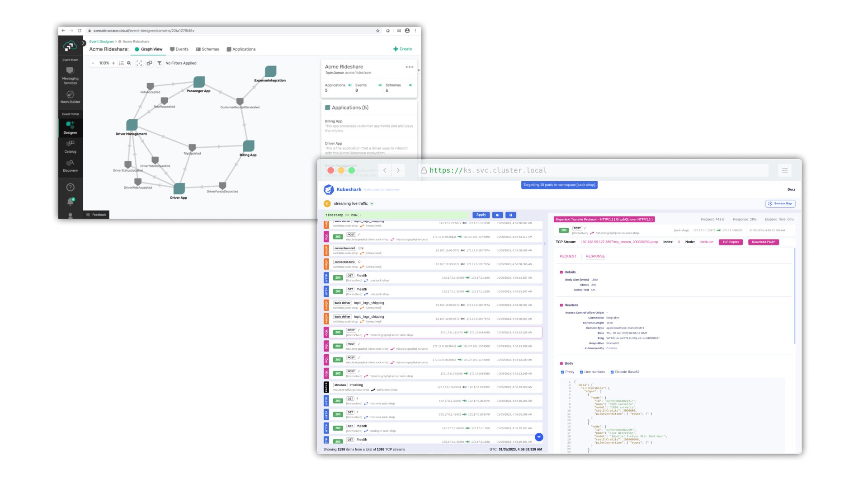Pause streaming live traffic

[327, 204]
